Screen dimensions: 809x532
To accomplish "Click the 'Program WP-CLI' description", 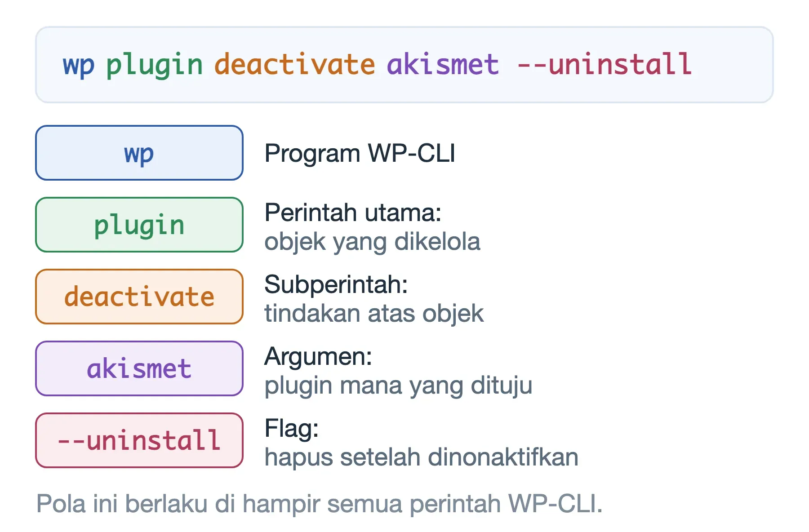I will (x=360, y=154).
